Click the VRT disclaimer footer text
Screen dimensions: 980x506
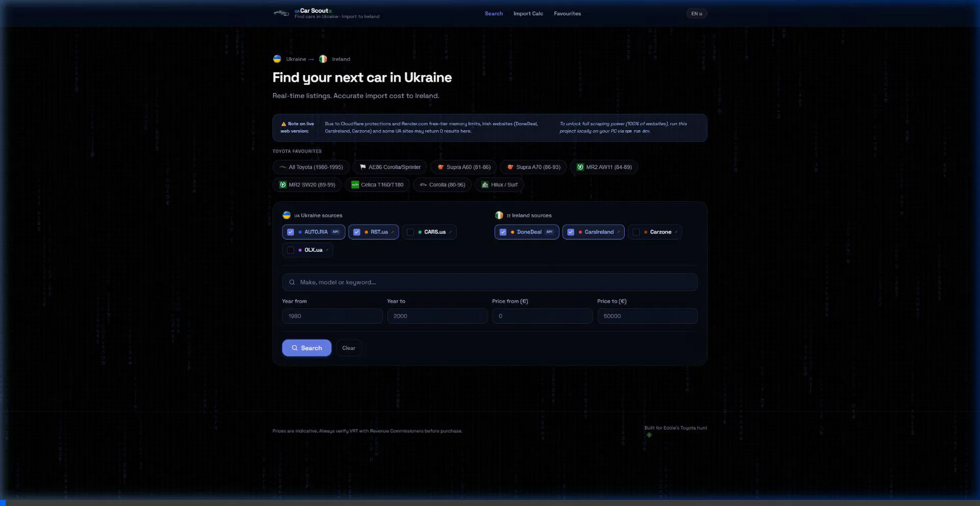367,431
